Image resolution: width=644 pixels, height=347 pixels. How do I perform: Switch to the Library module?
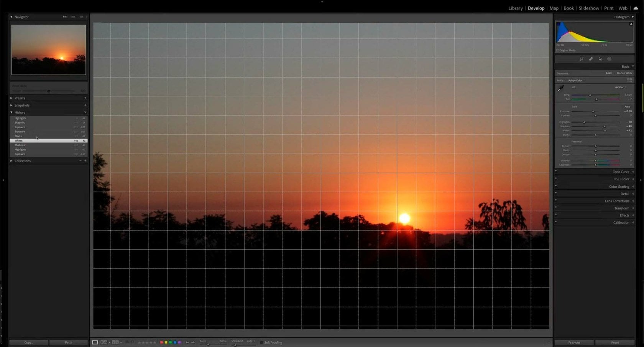[515, 8]
